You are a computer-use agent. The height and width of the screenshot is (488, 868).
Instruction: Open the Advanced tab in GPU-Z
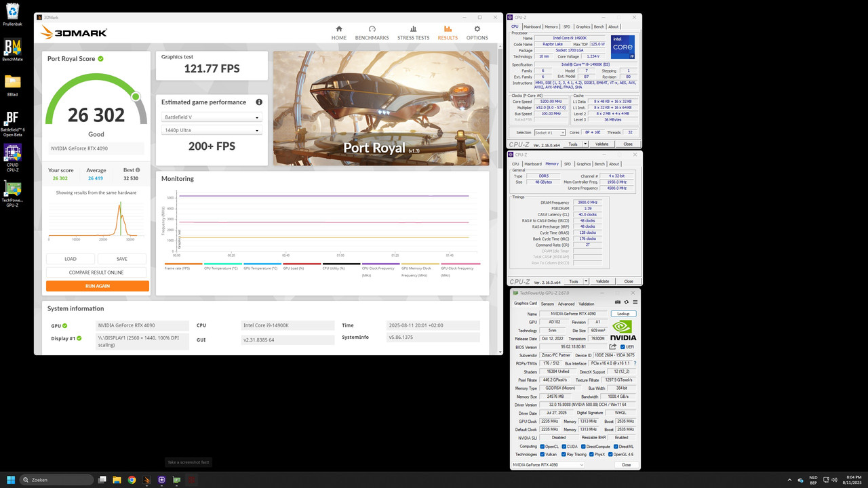566,304
